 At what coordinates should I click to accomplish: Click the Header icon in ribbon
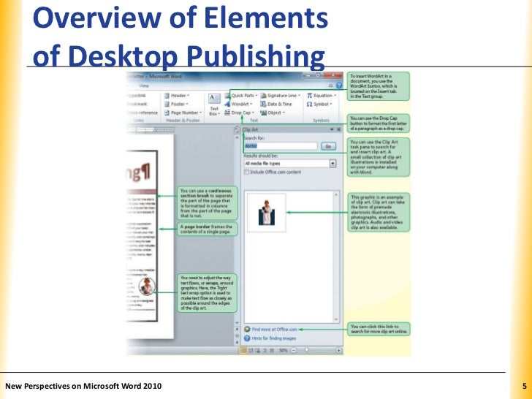pyautogui.click(x=167, y=96)
